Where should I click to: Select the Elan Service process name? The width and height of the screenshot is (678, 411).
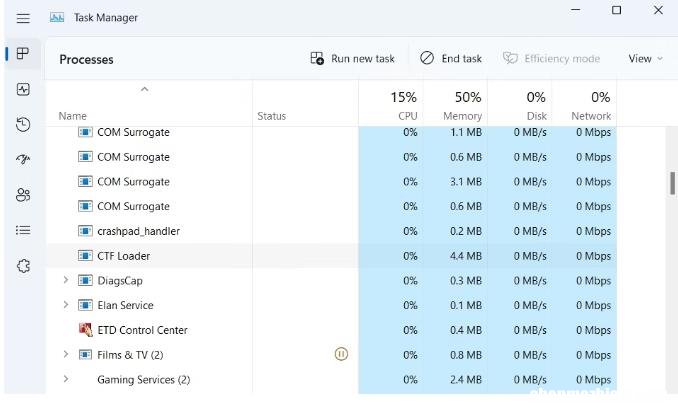[x=125, y=306]
